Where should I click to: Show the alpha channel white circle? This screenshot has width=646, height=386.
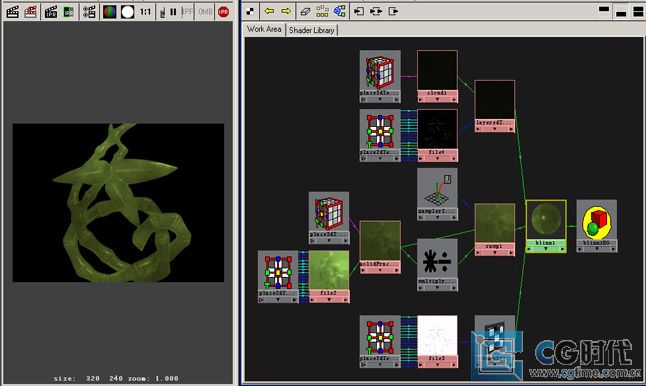pos(127,12)
